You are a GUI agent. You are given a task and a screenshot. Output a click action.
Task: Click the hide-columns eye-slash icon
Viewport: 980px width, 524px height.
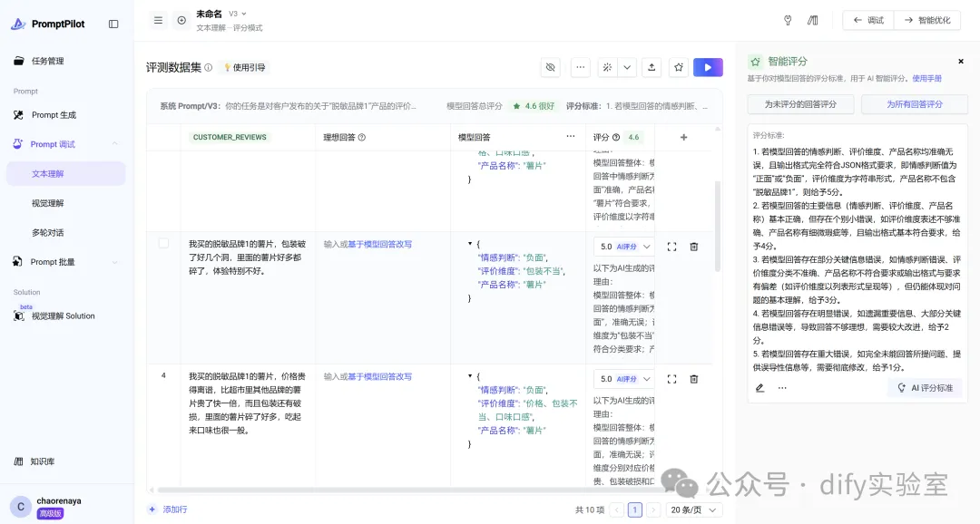tap(550, 67)
